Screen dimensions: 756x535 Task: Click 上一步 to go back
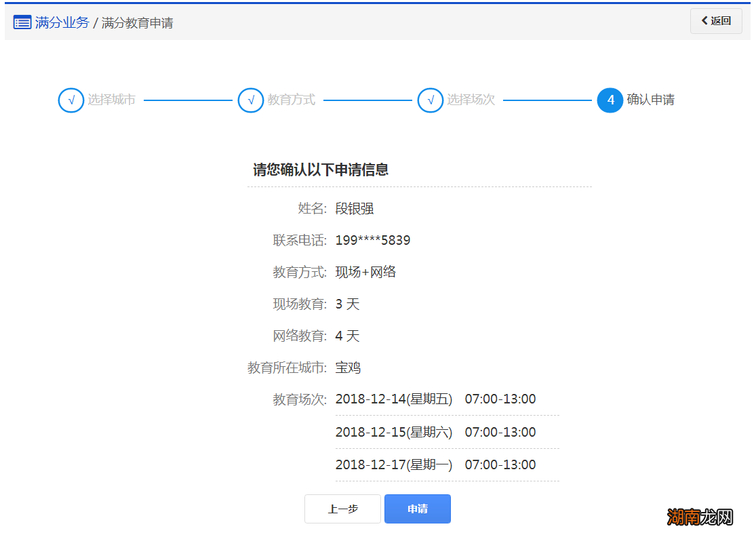coord(342,509)
